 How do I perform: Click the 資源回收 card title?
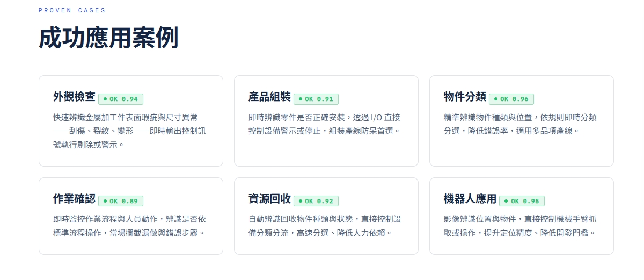tap(269, 199)
